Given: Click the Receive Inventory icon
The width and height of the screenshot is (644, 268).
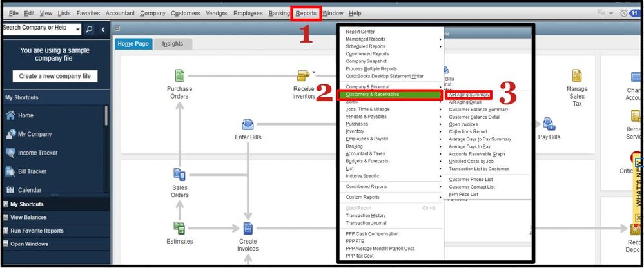Looking at the screenshot, I should tap(303, 75).
